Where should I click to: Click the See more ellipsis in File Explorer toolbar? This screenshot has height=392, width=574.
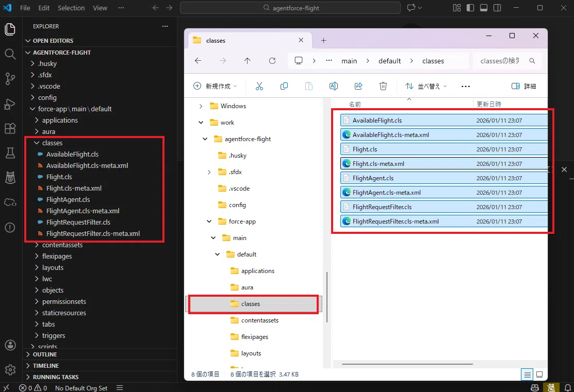(x=466, y=87)
